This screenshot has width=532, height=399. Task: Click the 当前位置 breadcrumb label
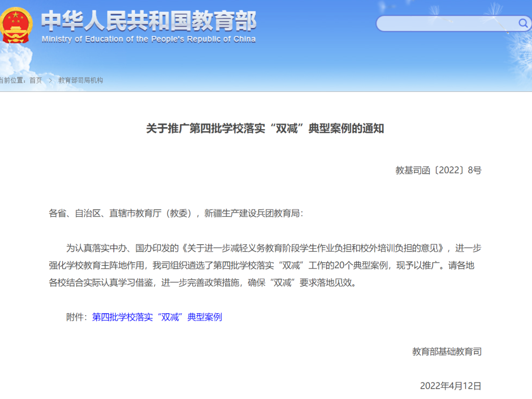tap(12, 80)
